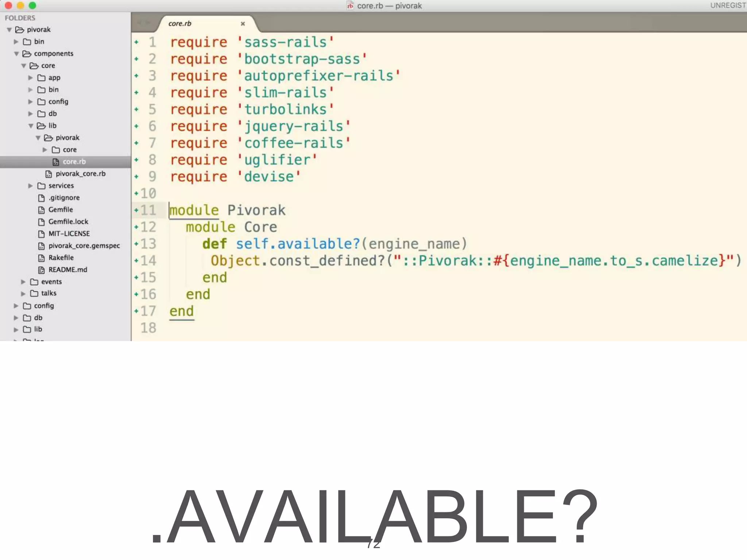Click the events folder icon
Screen dimensions: 747x560
(x=34, y=282)
